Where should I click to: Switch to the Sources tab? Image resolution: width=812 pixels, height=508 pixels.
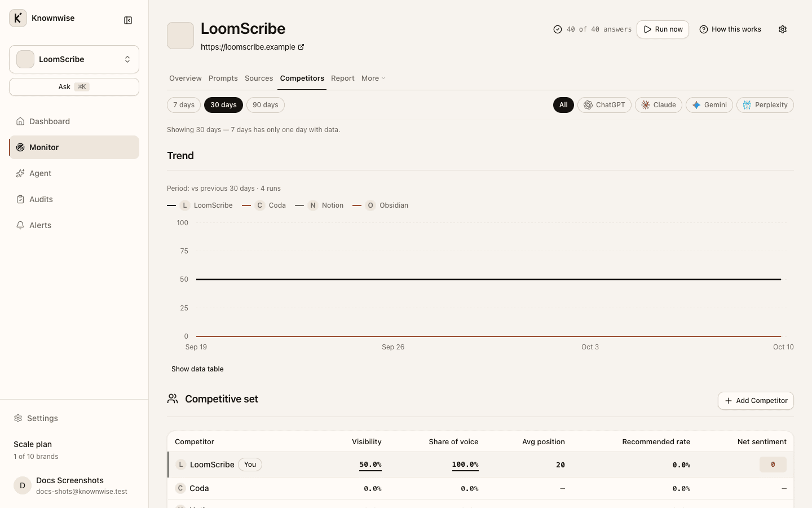click(x=259, y=78)
